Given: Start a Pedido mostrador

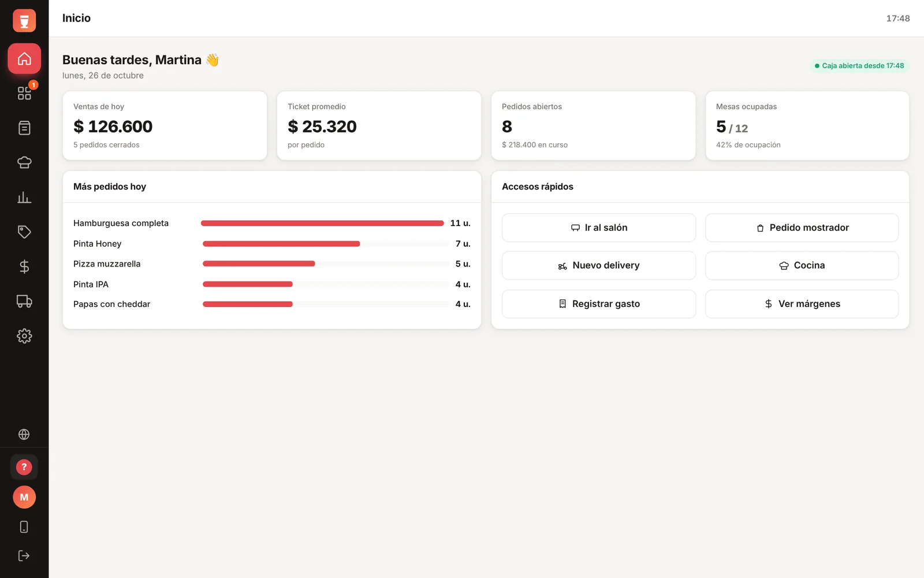Looking at the screenshot, I should pos(802,228).
